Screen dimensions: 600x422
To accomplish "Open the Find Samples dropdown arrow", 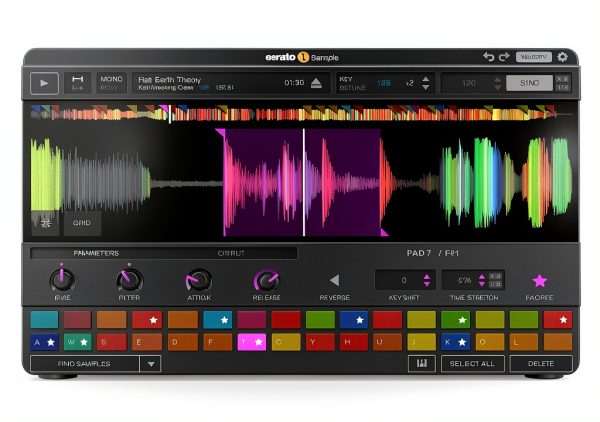I will point(151,364).
